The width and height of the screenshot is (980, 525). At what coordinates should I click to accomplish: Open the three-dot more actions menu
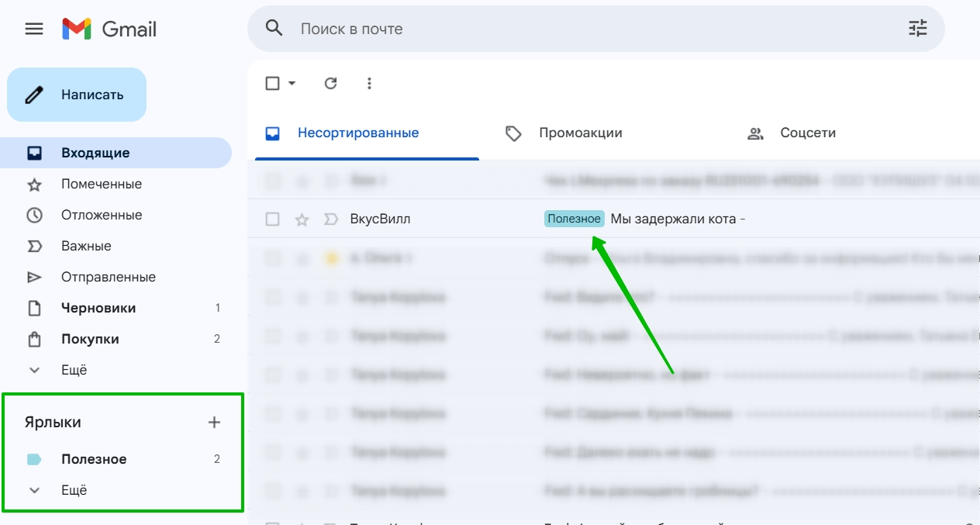369,83
